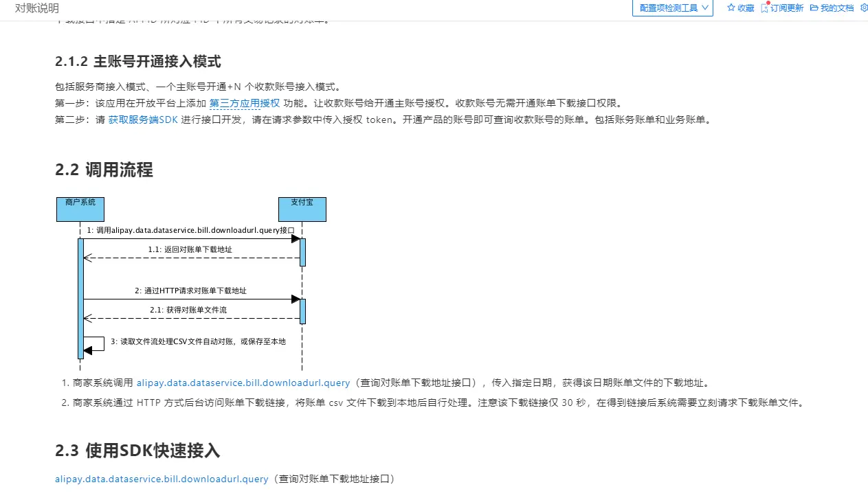The height and width of the screenshot is (498, 868).
Task: Click the 2.1 获得对账单文件流 diagram label
Action: tap(188, 310)
